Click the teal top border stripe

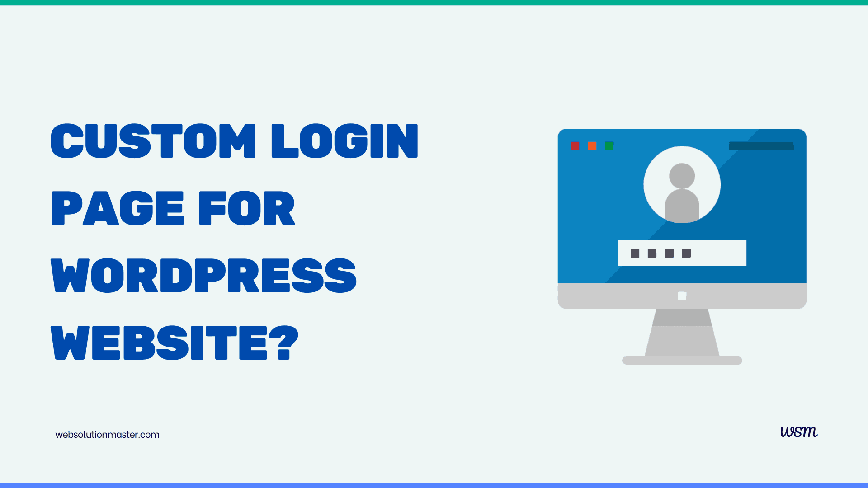(x=434, y=3)
